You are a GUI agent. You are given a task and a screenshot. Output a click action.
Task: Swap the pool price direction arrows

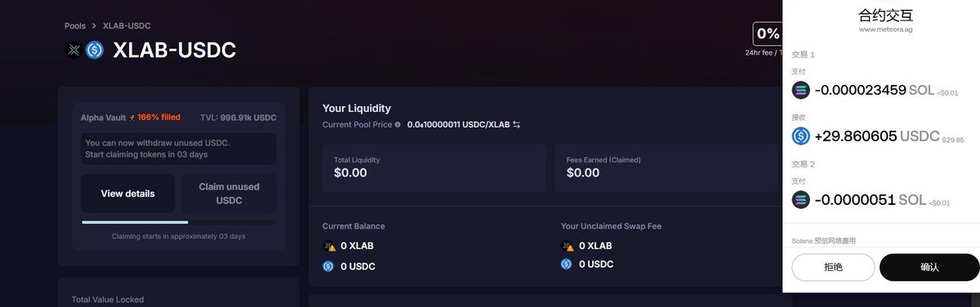click(516, 125)
